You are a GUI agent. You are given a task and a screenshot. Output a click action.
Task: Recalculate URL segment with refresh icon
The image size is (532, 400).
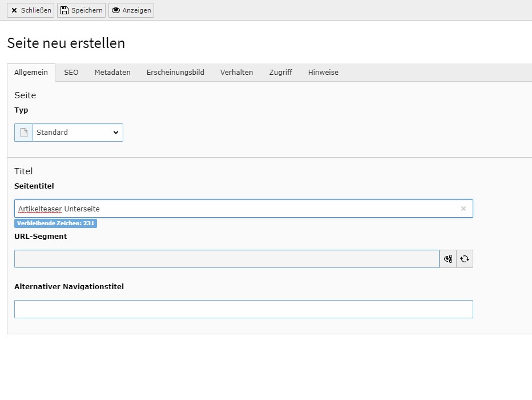(465, 259)
